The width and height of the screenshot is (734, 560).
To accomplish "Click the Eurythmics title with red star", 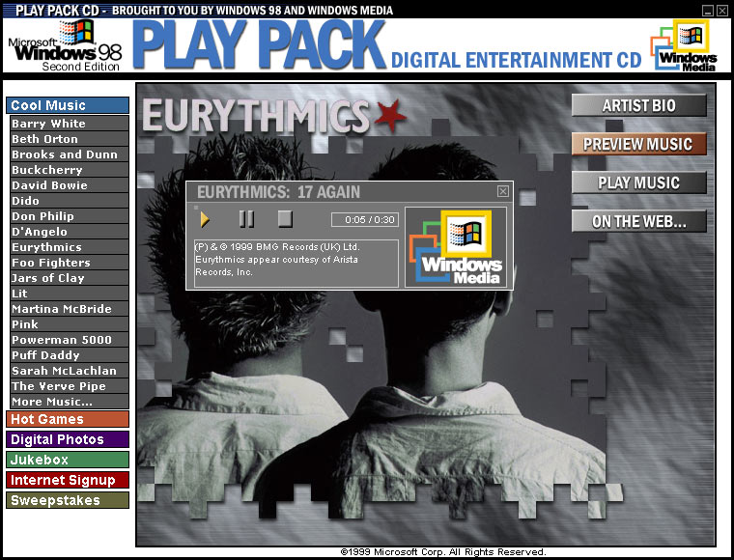I will [274, 115].
